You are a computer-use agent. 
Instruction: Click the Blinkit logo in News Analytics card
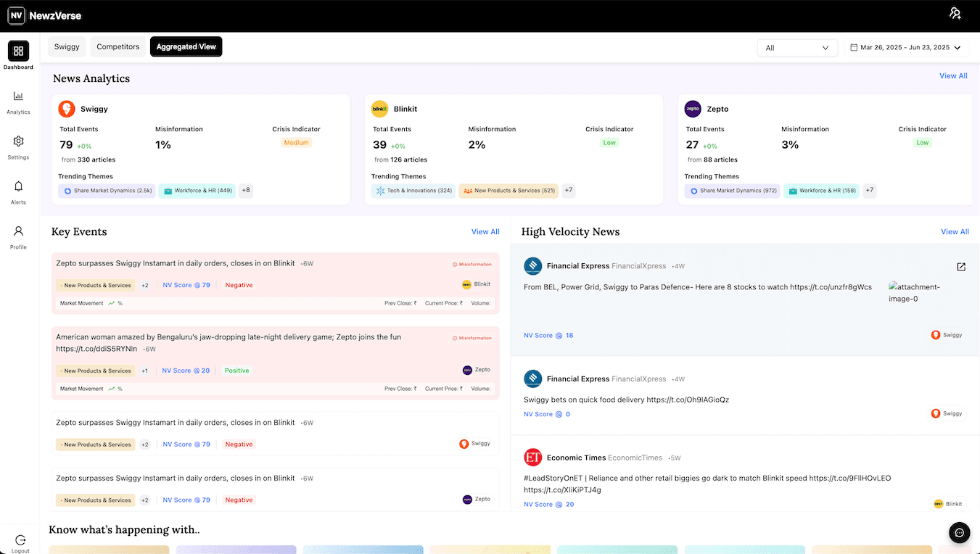coord(379,109)
